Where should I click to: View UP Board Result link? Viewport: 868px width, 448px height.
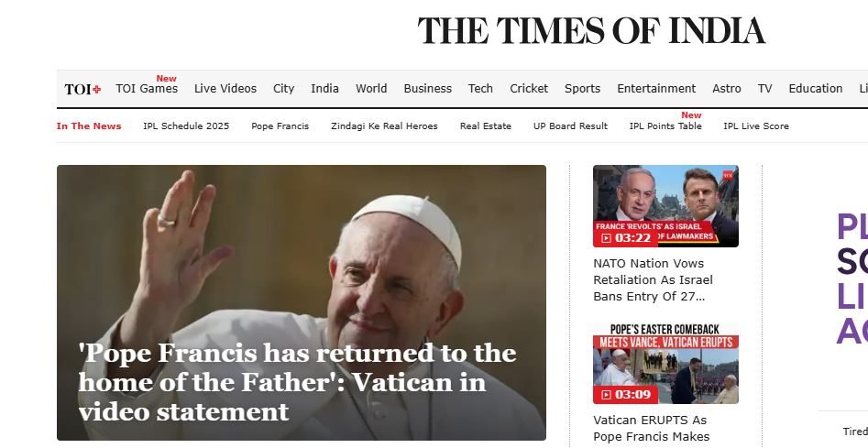[x=570, y=126]
